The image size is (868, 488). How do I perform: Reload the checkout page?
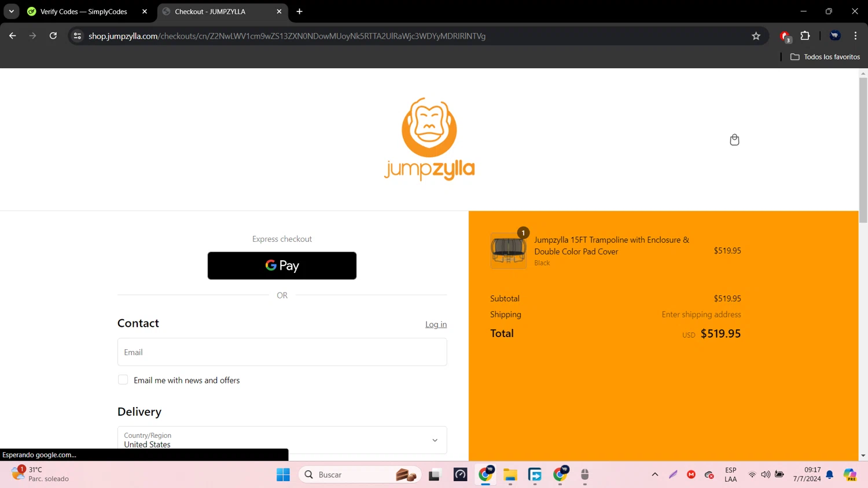pos(53,36)
